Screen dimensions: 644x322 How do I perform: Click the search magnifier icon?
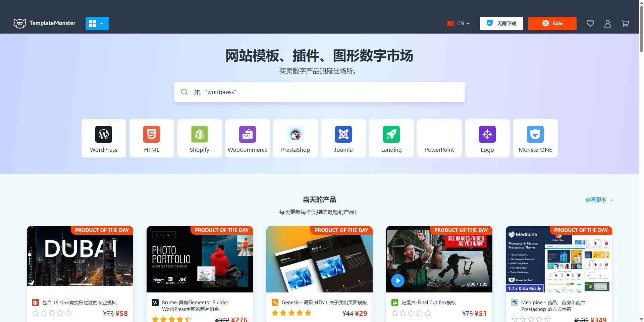[x=184, y=92]
